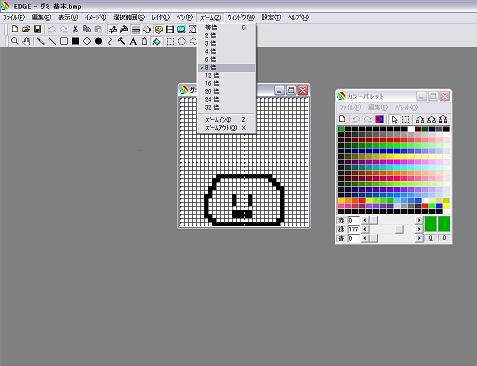Select the text tool A icon
This screenshot has height=366, width=477.
133,41
